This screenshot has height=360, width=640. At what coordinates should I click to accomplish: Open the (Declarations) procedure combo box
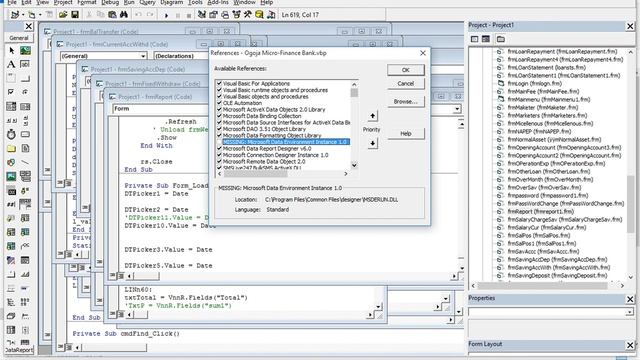tap(181, 56)
